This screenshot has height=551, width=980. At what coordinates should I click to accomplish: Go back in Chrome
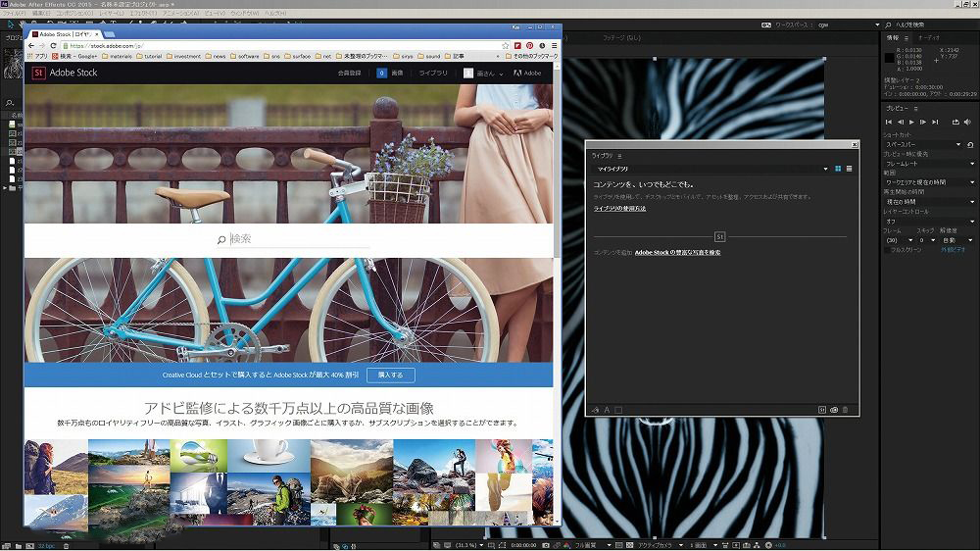[x=31, y=46]
